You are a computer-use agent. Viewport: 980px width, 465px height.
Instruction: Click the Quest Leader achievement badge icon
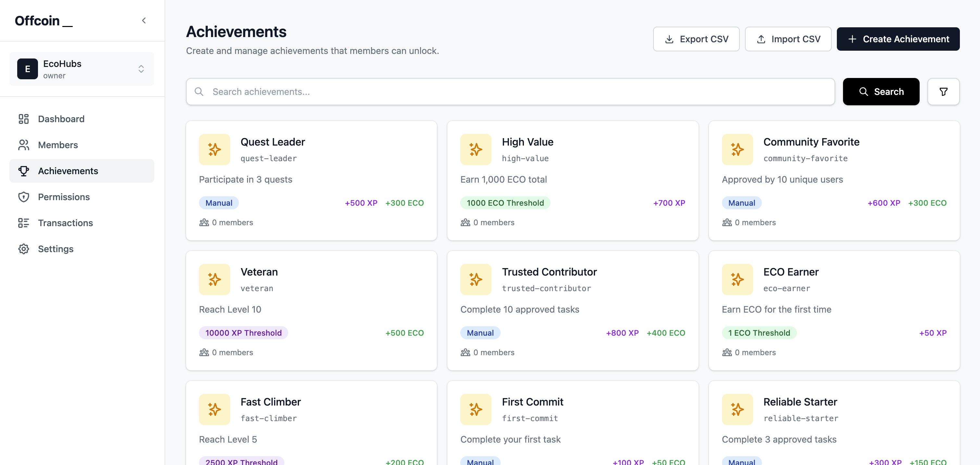coord(214,149)
